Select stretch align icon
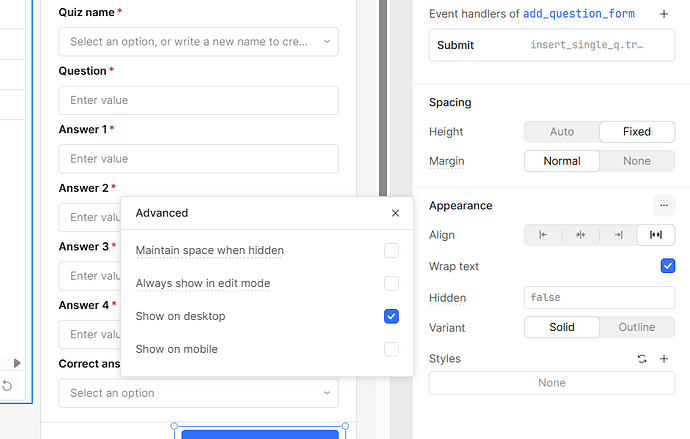 [x=656, y=235]
